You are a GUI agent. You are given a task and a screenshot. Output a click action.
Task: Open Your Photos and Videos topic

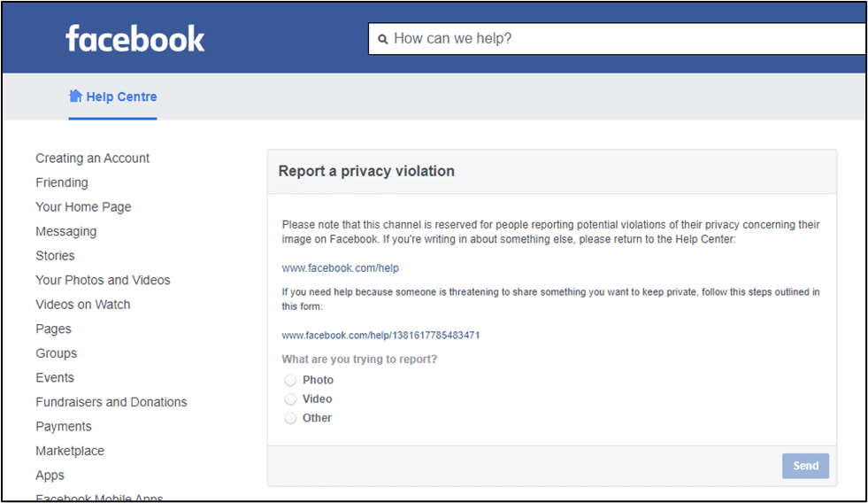click(x=103, y=281)
